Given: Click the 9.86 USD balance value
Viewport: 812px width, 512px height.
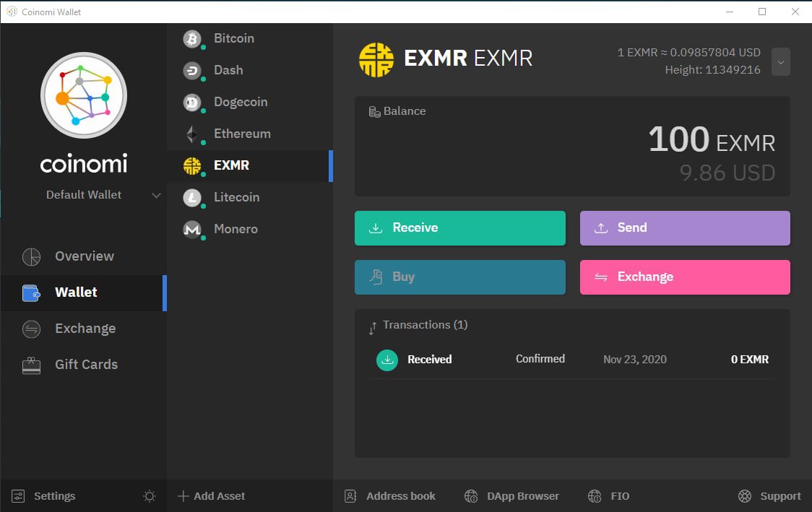Looking at the screenshot, I should pyautogui.click(x=727, y=173).
